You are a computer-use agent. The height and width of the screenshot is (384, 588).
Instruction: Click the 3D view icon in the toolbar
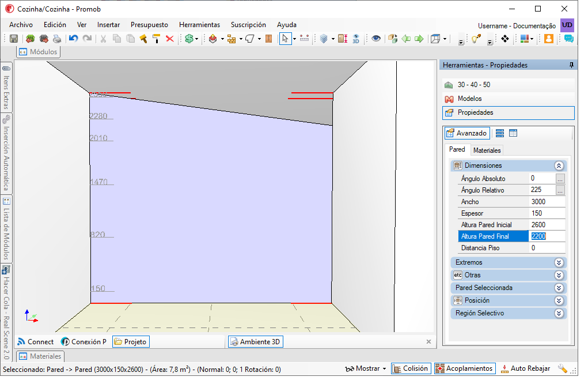(356, 39)
